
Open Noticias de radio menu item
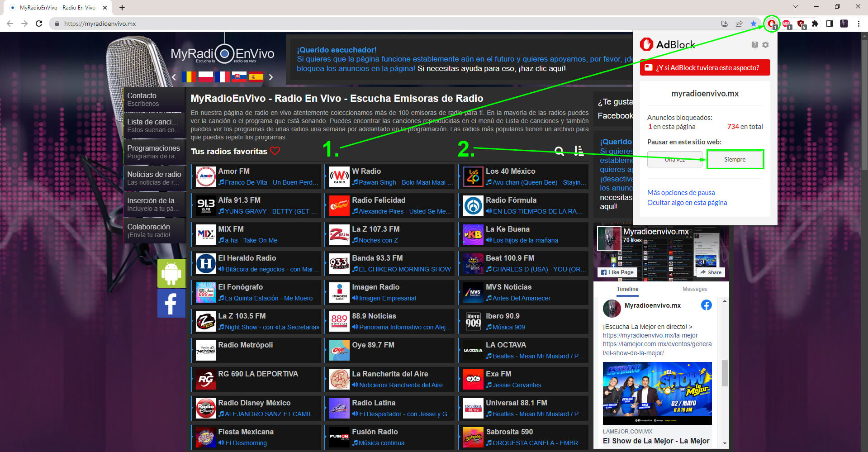(x=154, y=178)
